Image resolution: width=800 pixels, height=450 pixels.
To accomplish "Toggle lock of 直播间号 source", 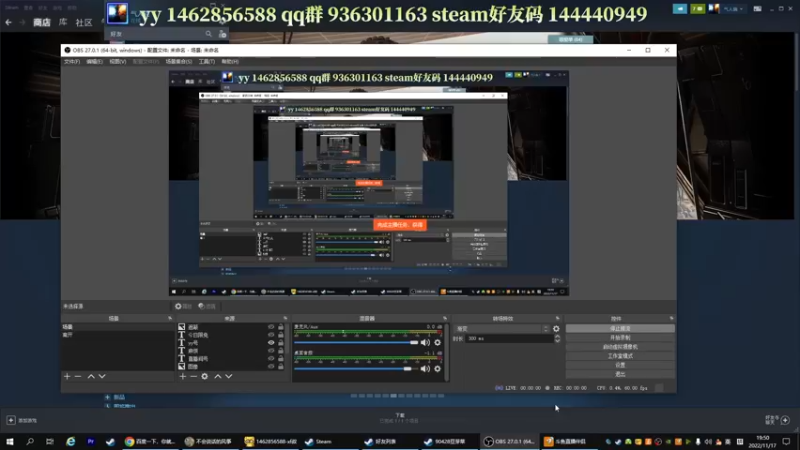I will [x=281, y=359].
